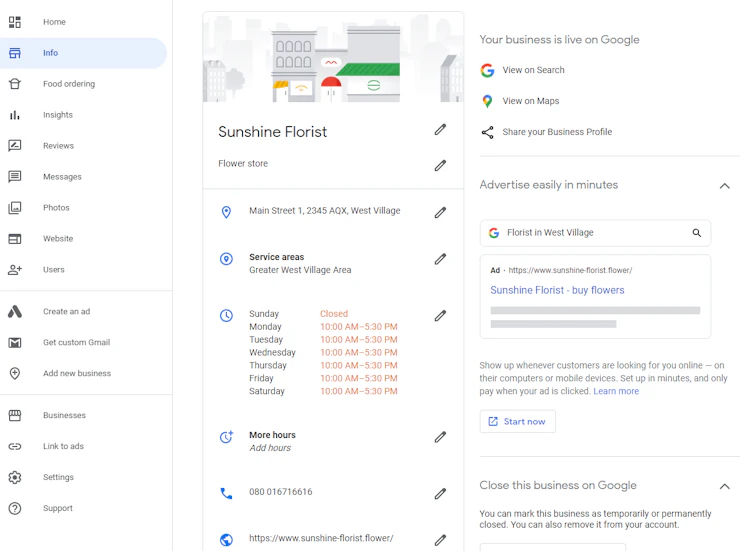Click the Add hours text
Screen dimensions: 750x551
[x=270, y=448]
